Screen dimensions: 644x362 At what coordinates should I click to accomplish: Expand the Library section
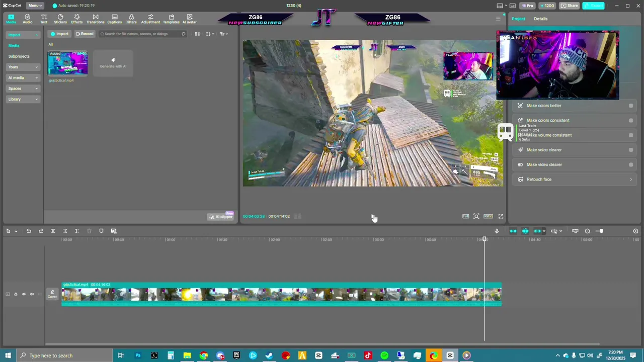(23, 99)
